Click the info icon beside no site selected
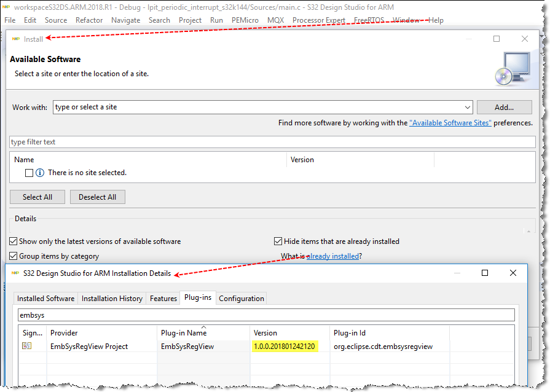 click(40, 173)
